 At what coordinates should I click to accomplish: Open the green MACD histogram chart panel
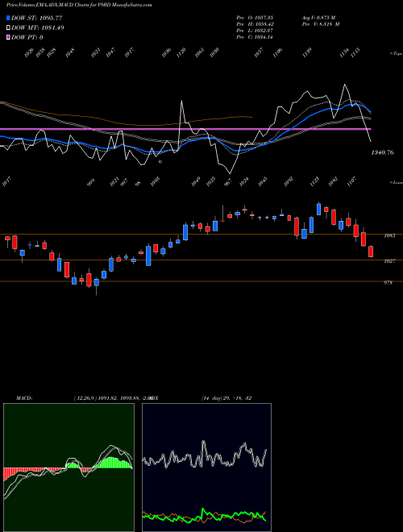point(69,468)
